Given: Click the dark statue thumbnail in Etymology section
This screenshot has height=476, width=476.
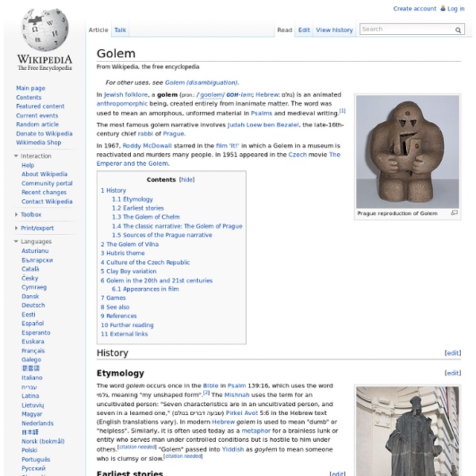Looking at the screenshot, I should coord(408,431).
